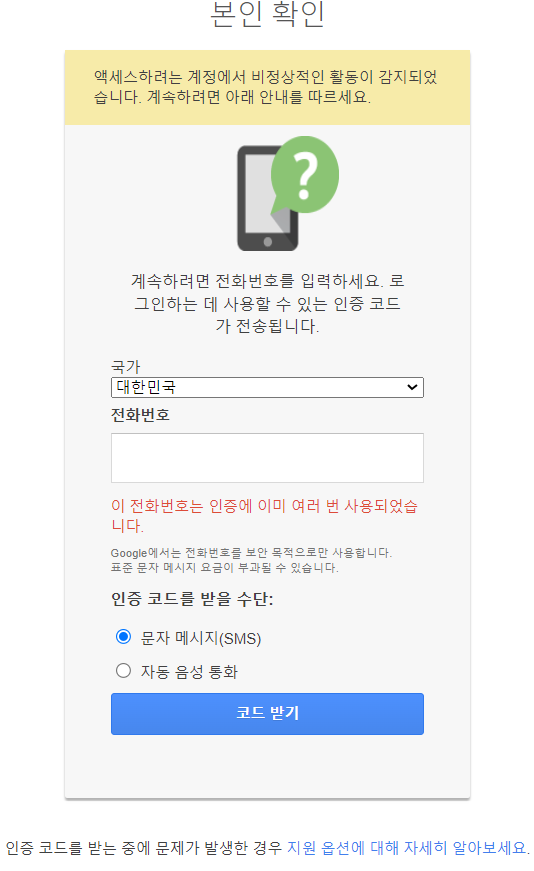Click the 인증 코드를 받을 수단 heading
The image size is (534, 871).
point(192,599)
